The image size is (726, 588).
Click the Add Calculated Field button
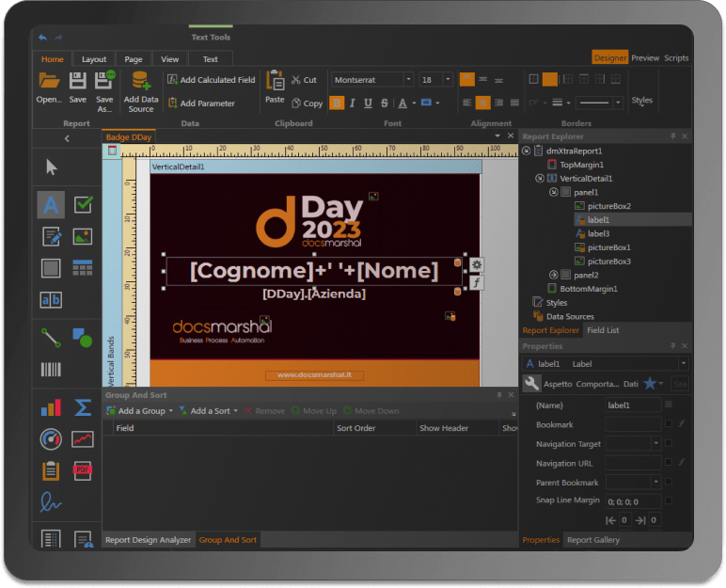[212, 80]
